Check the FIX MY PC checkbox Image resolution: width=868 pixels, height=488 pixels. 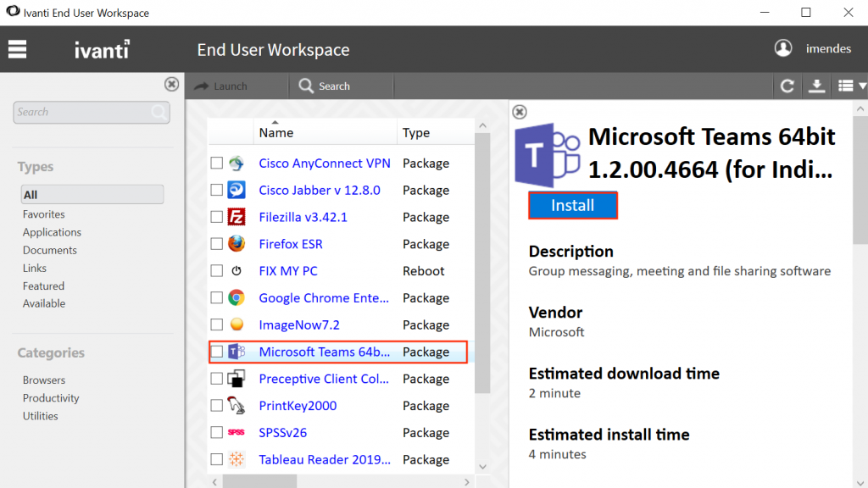[216, 271]
